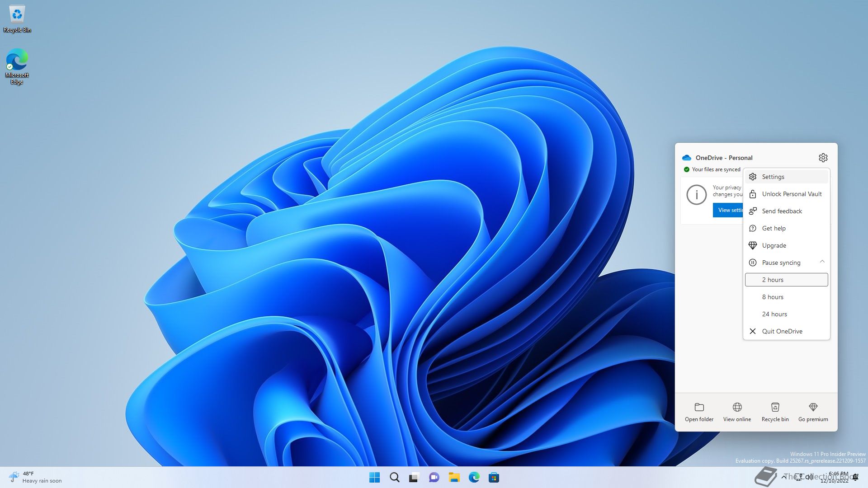Screen dimensions: 868x488
Task: Collapse the Pause syncing submenu chevron
Action: click(x=822, y=262)
